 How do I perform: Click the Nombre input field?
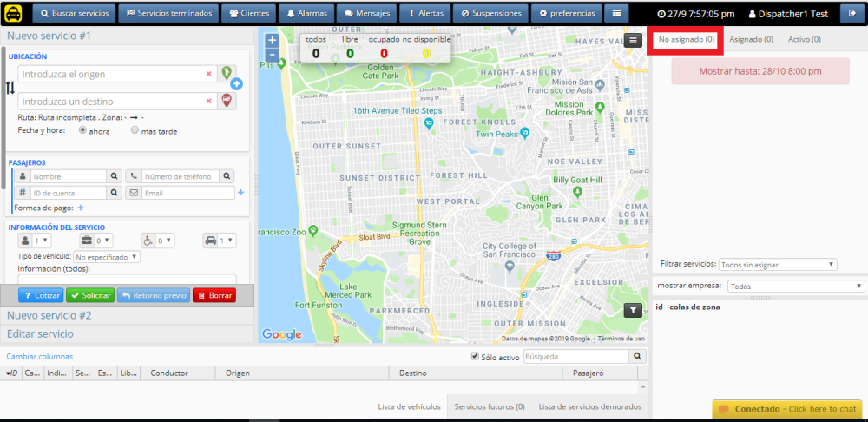(68, 176)
